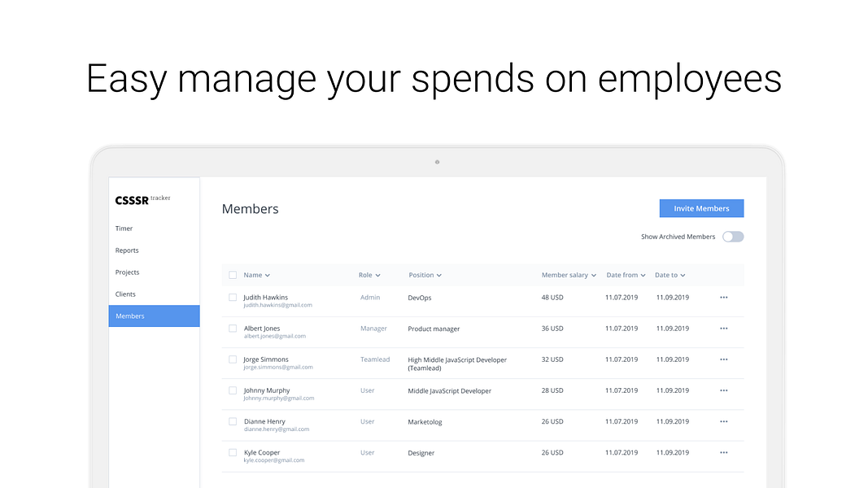Click the name Kyle Cooper
The width and height of the screenshot is (868, 488).
[x=262, y=452]
